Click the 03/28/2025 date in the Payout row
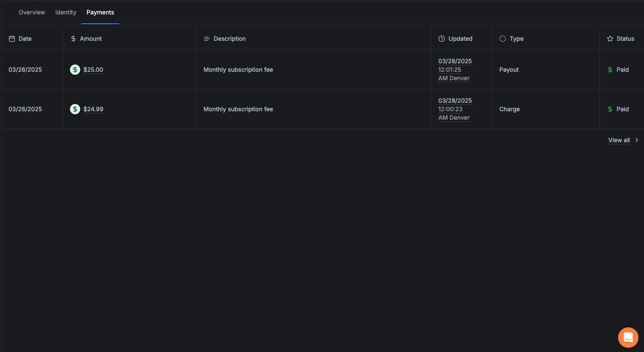The image size is (644, 352). [x=455, y=61]
